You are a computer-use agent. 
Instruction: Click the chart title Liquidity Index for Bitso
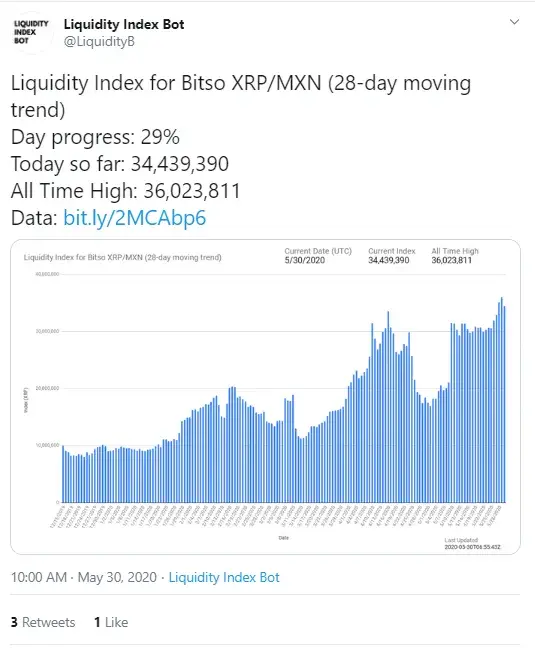click(x=123, y=257)
